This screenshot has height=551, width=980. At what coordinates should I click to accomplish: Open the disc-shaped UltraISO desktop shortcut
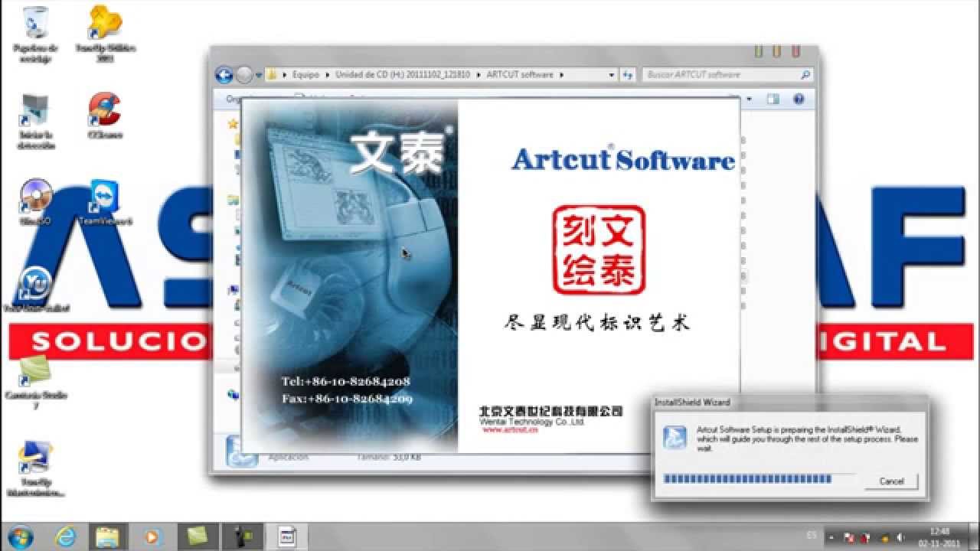[35, 203]
